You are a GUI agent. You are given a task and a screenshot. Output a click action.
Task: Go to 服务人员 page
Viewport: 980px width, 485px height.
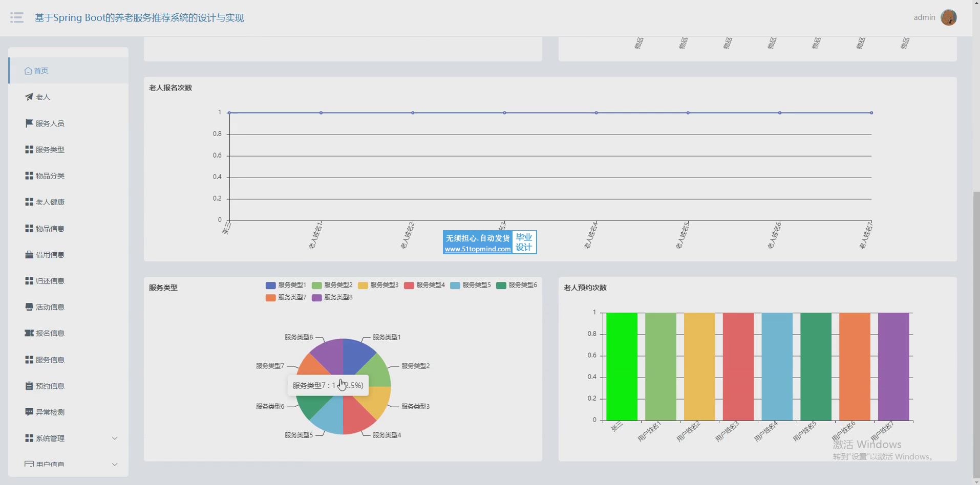pos(68,123)
